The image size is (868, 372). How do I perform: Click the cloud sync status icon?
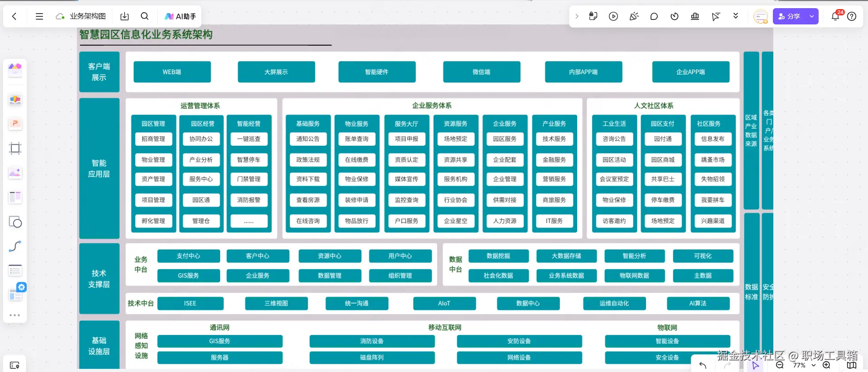60,16
